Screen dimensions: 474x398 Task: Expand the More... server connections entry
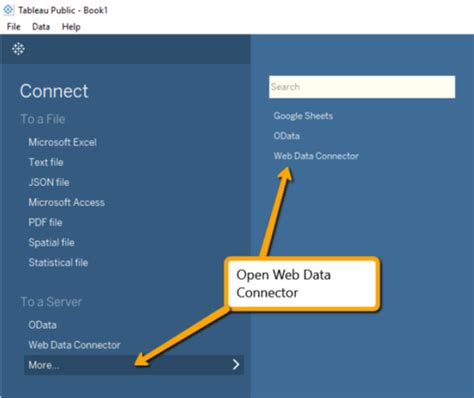(134, 365)
